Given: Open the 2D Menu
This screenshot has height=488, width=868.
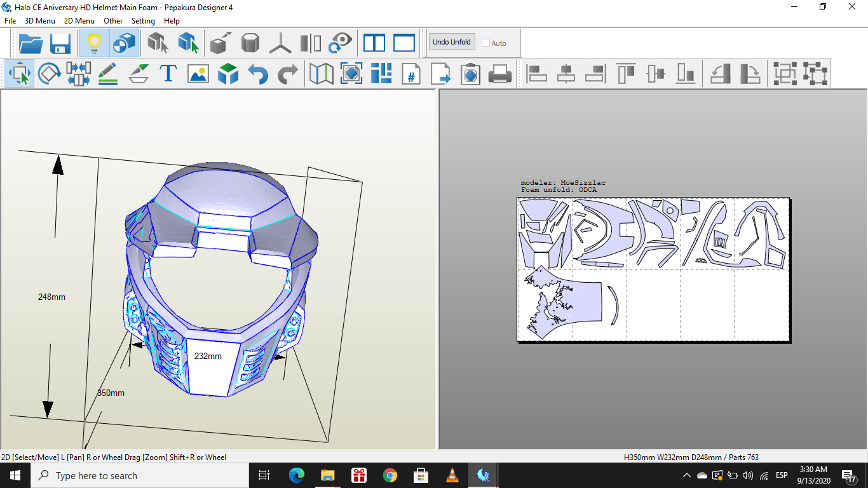Looking at the screenshot, I should pos(79,21).
